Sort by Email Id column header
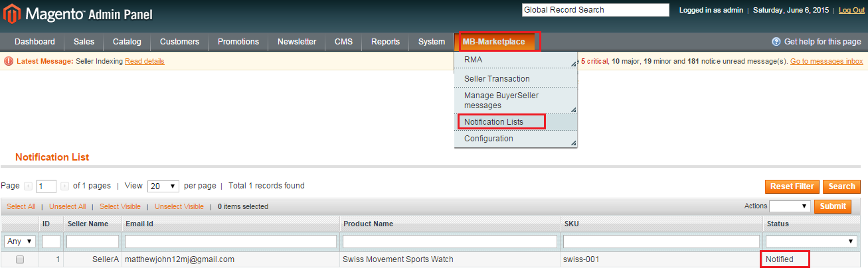The width and height of the screenshot is (868, 276). point(139,224)
